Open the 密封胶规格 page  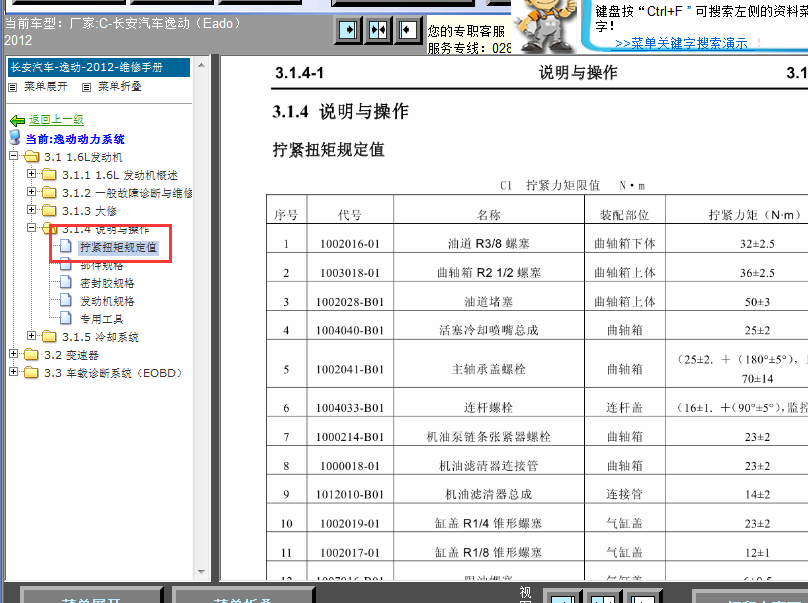pos(107,283)
